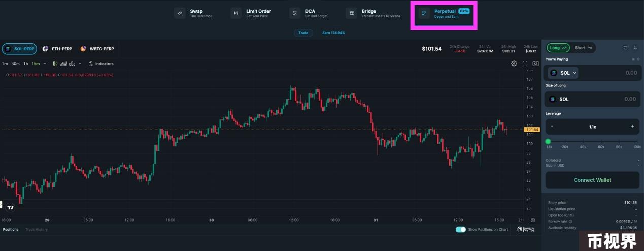644x251 pixels.
Task: Click the Perpetual expand-arrows icon
Action: coord(424,13)
